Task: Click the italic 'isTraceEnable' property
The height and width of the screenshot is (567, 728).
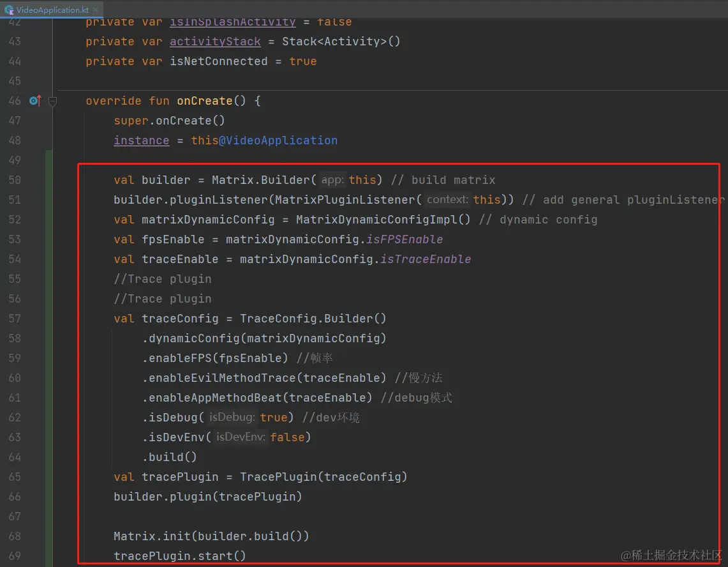Action: point(426,259)
